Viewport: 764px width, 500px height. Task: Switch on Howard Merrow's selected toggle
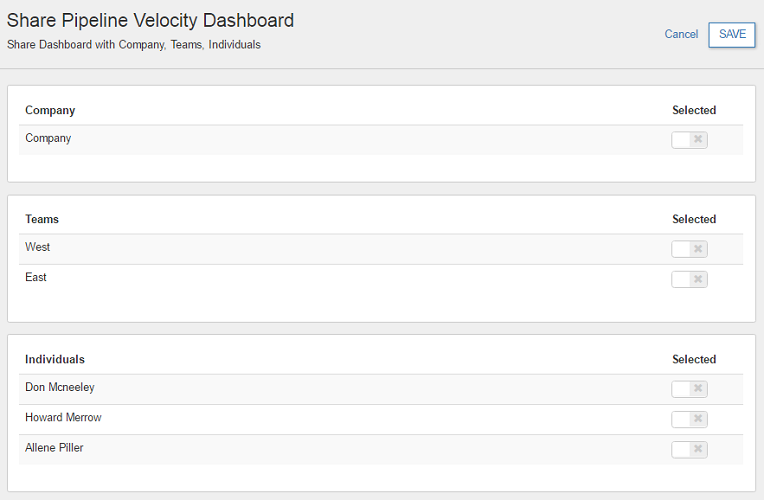(689, 419)
